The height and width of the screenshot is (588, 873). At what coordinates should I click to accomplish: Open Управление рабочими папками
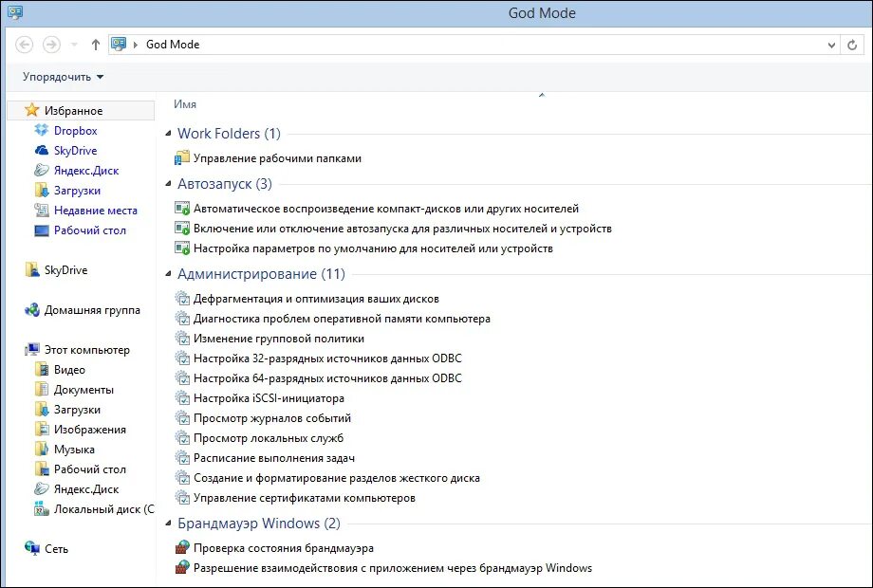277,158
